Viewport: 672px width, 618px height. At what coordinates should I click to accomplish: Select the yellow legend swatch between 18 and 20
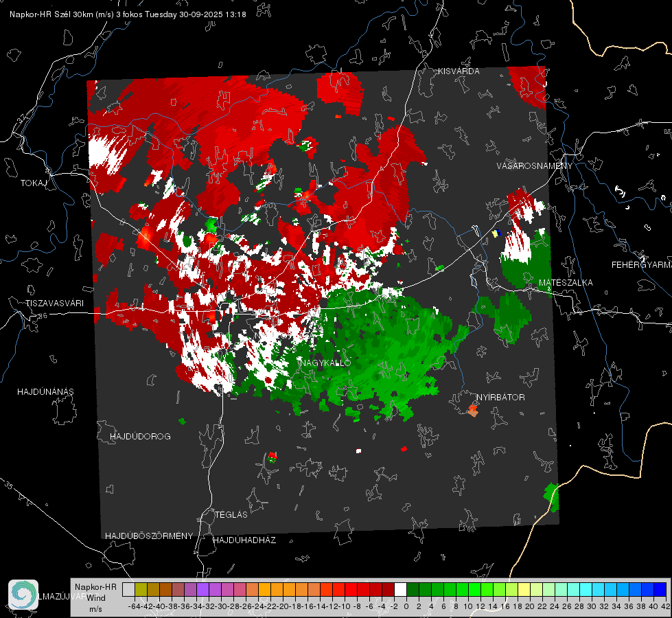(x=524, y=590)
